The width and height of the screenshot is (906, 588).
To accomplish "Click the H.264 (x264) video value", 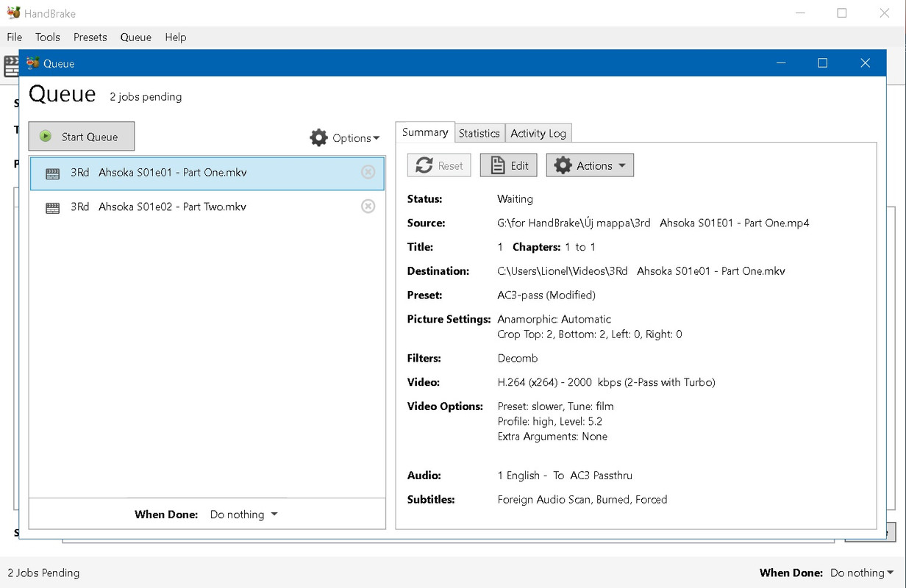I will click(606, 382).
